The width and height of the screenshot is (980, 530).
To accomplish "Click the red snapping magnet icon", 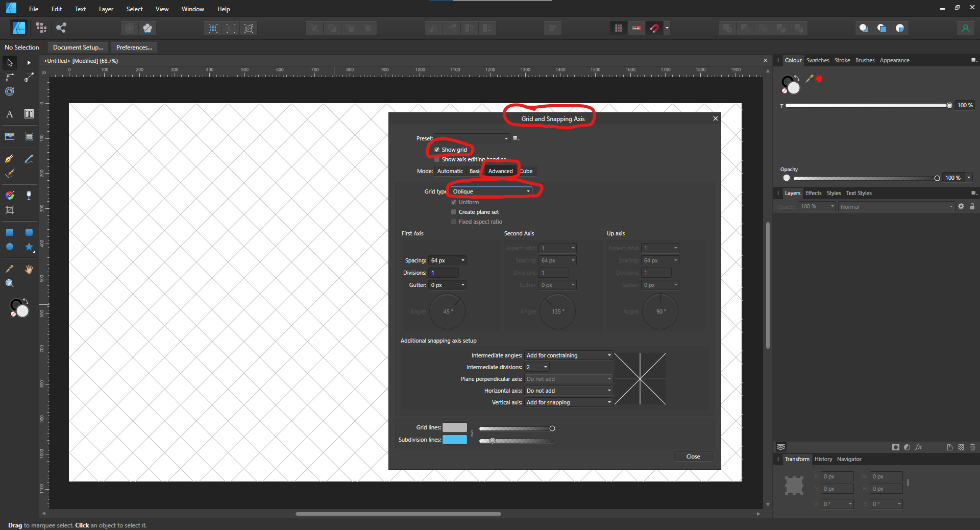I will click(654, 28).
